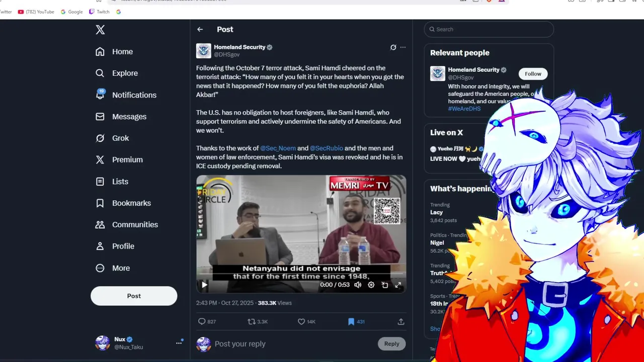Open Notifications in the sidebar
644x362 pixels.
click(x=126, y=95)
